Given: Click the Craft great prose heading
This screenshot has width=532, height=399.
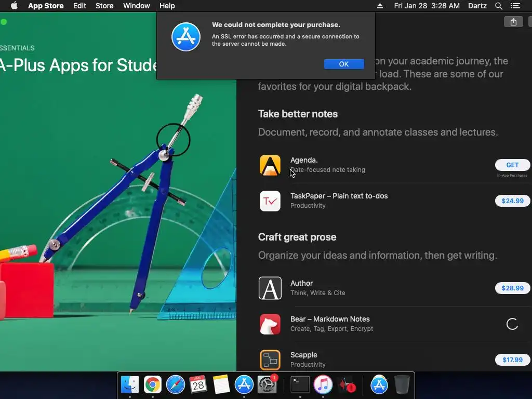Looking at the screenshot, I should (297, 237).
